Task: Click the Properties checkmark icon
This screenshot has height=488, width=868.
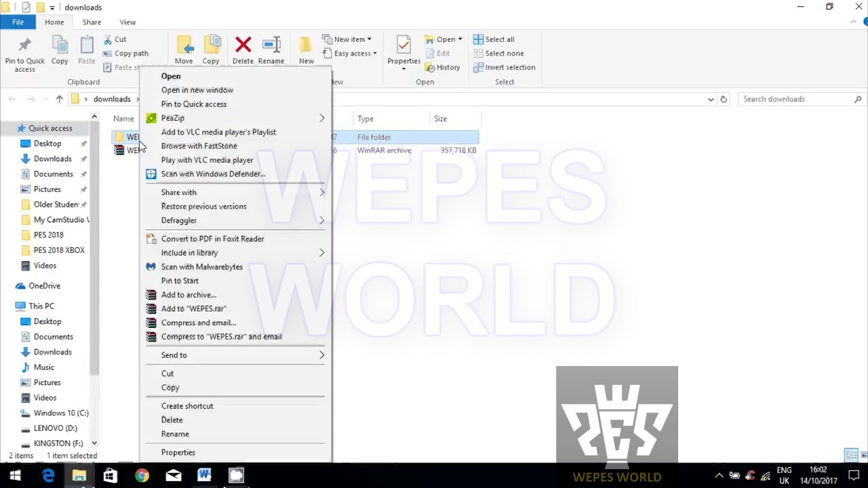Action: click(x=403, y=45)
